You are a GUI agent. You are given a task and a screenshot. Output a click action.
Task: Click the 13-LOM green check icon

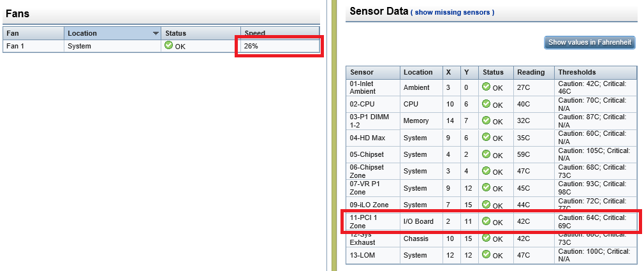point(487,254)
